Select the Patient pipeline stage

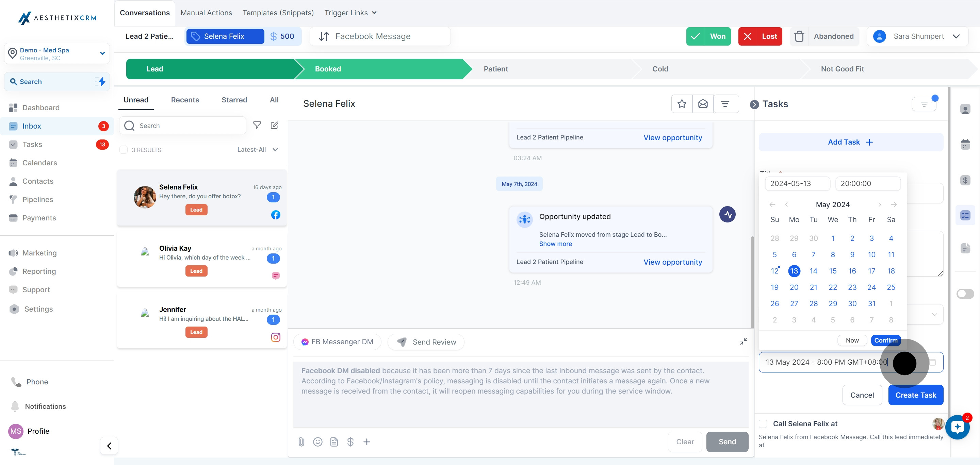point(496,69)
